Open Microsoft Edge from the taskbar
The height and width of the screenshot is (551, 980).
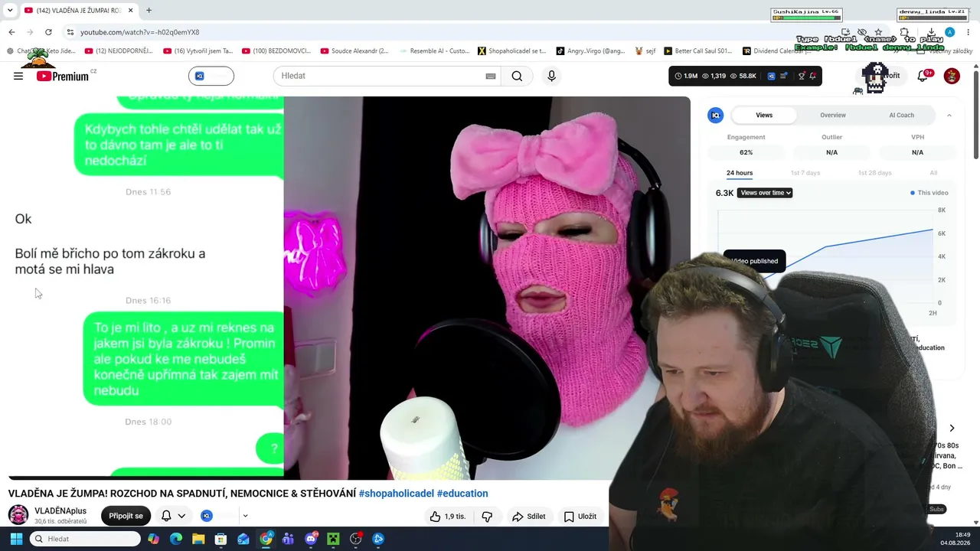(x=176, y=539)
